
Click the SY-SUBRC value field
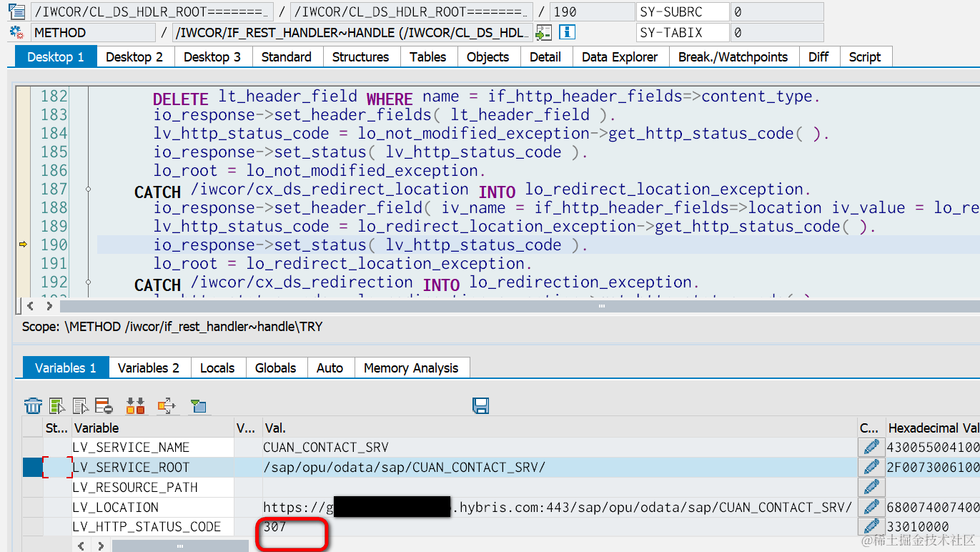776,12
